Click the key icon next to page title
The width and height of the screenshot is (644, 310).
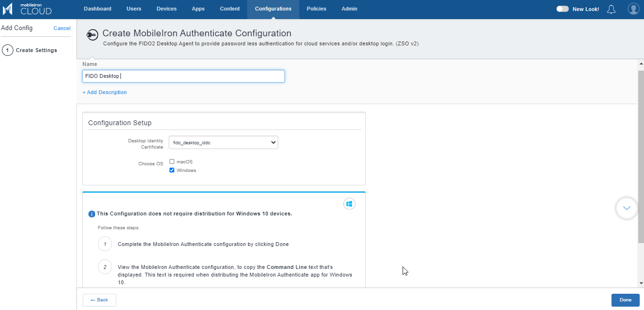[x=92, y=34]
